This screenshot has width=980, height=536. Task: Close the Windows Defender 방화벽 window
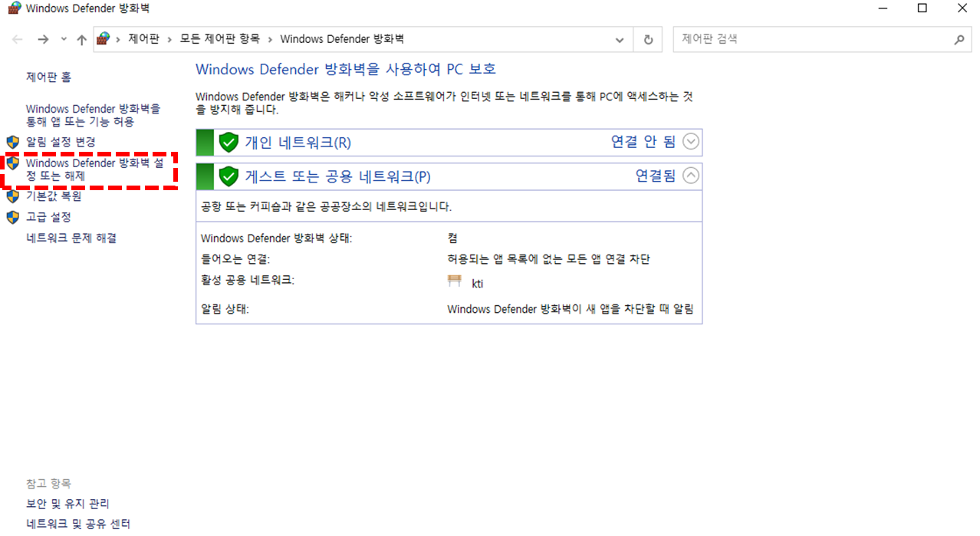coord(962,8)
